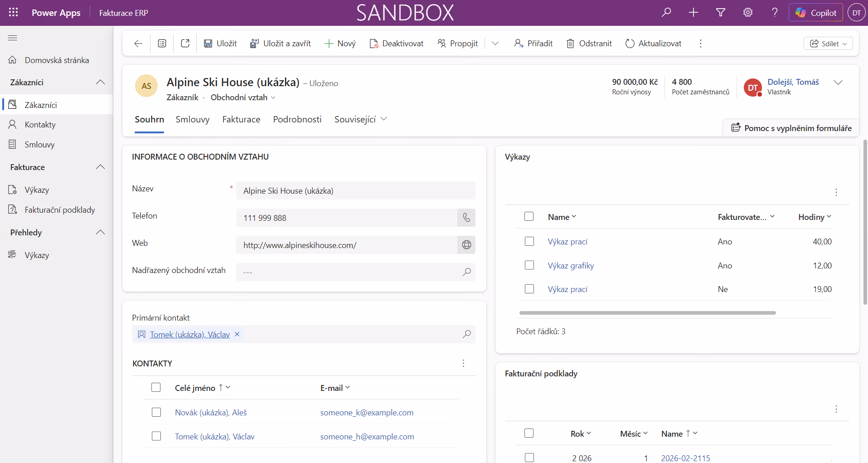868x463 pixels.
Task: Collapse the Zákazníci sidebar group
Action: pos(101,82)
